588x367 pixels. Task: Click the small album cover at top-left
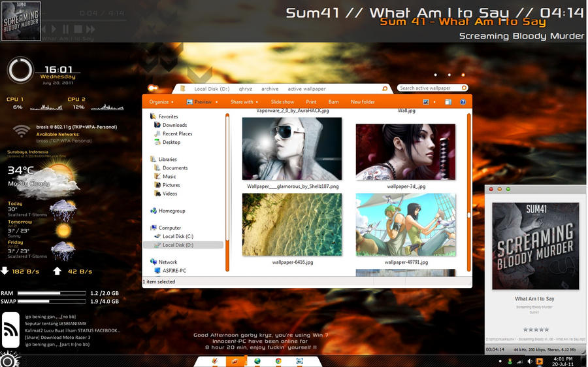point(21,21)
